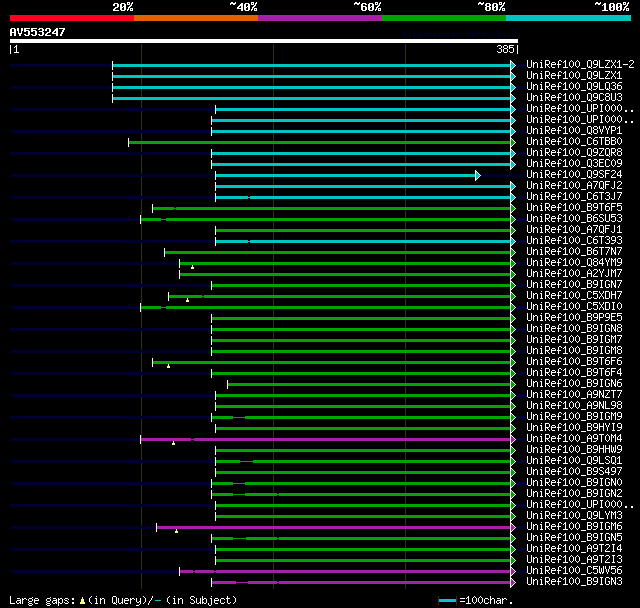Click the cyan ~100% legend segment
This screenshot has height=608, width=640.
point(568,18)
